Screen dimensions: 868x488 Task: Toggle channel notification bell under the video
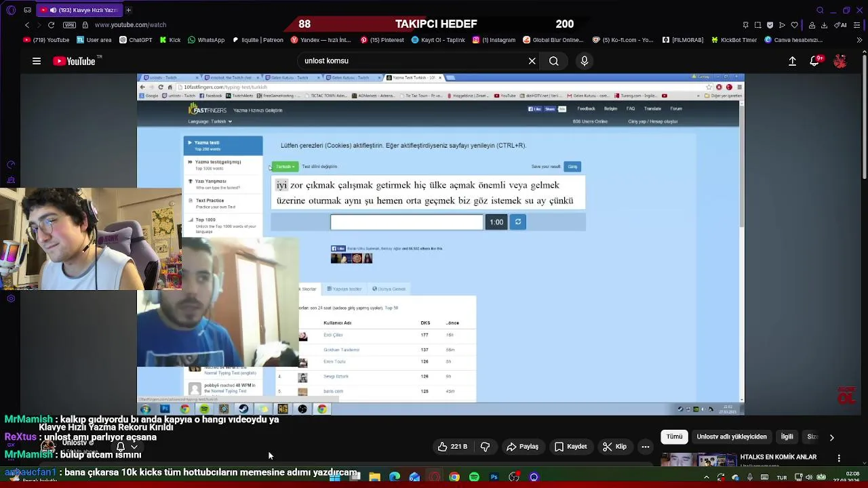click(121, 447)
